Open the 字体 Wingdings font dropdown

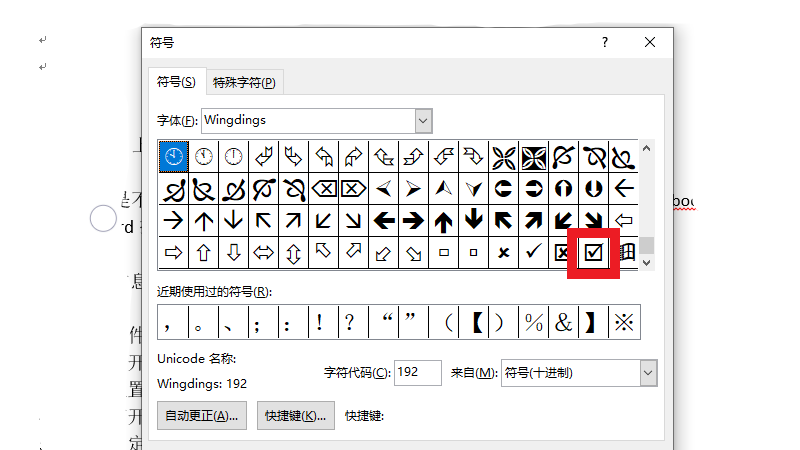pyautogui.click(x=423, y=121)
